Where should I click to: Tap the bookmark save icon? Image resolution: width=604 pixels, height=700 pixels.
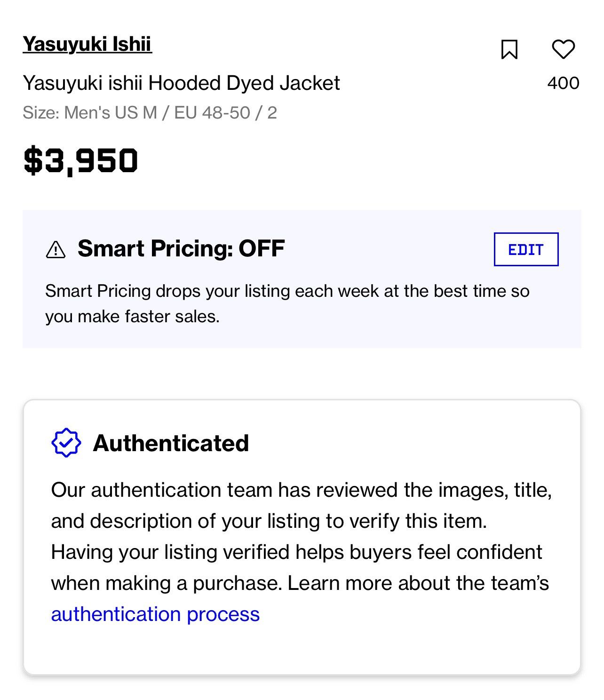[509, 49]
